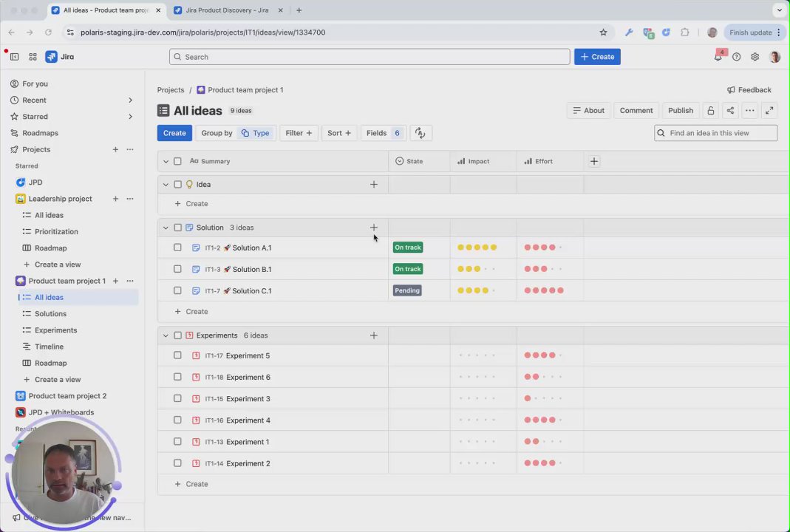Viewport: 790px width, 532px height.
Task: Expand the Starred menu in sidebar
Action: click(130, 117)
